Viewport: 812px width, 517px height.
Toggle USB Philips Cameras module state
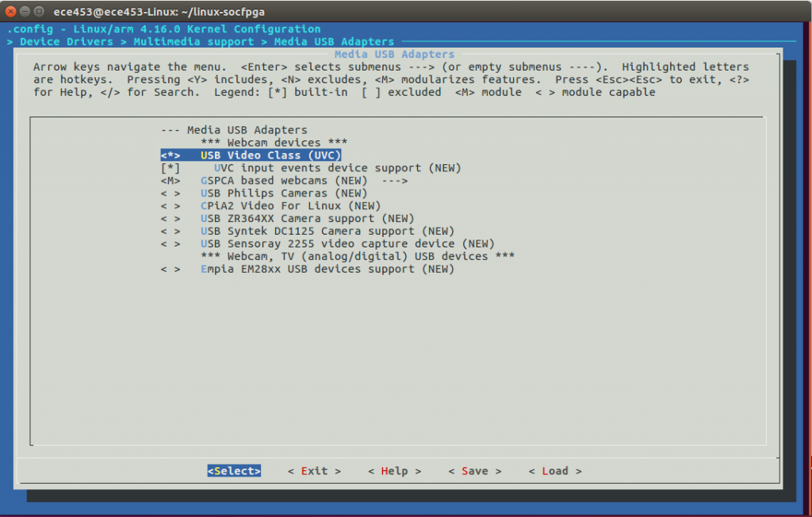point(170,193)
